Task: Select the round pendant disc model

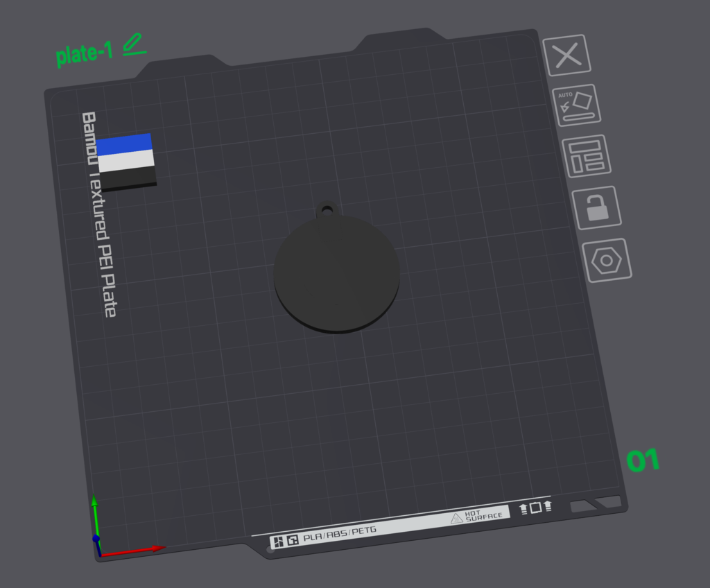Action: point(336,273)
